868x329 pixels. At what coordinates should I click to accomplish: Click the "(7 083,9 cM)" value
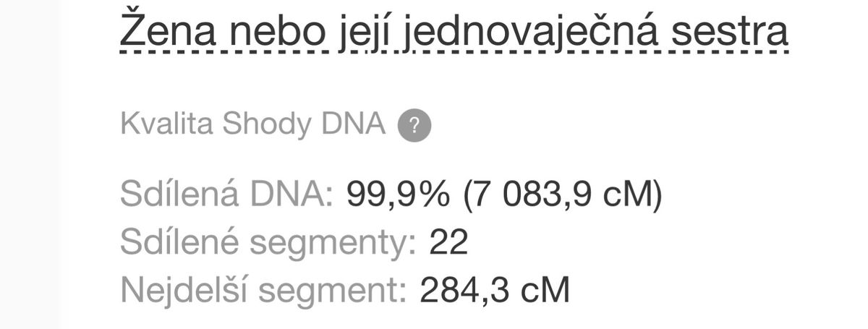(563, 195)
